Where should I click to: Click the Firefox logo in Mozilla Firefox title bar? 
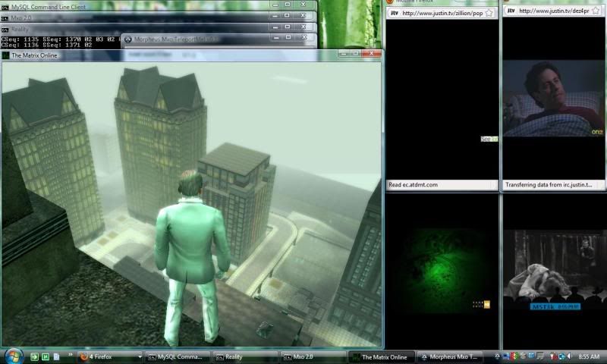390,2
